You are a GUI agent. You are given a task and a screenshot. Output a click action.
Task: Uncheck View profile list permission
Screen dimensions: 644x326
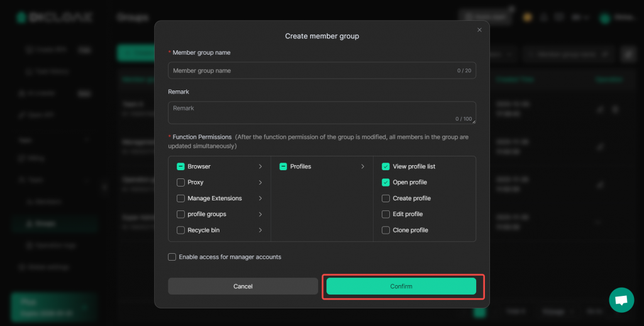pyautogui.click(x=386, y=166)
